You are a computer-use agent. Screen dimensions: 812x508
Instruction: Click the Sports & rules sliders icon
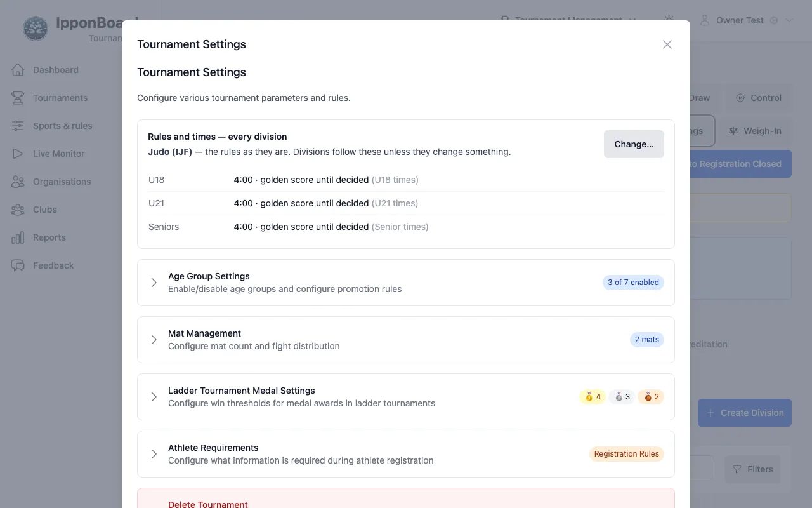pyautogui.click(x=18, y=126)
